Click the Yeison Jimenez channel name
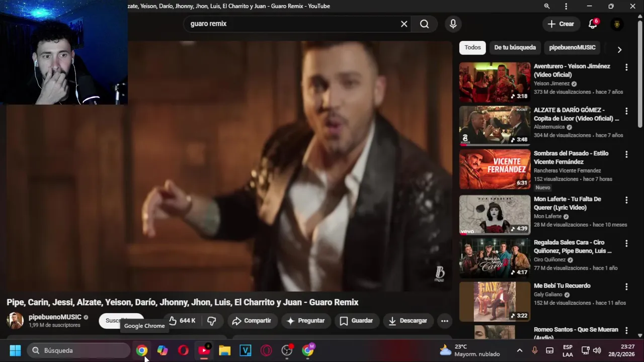This screenshot has height=362, width=644. 551,83
